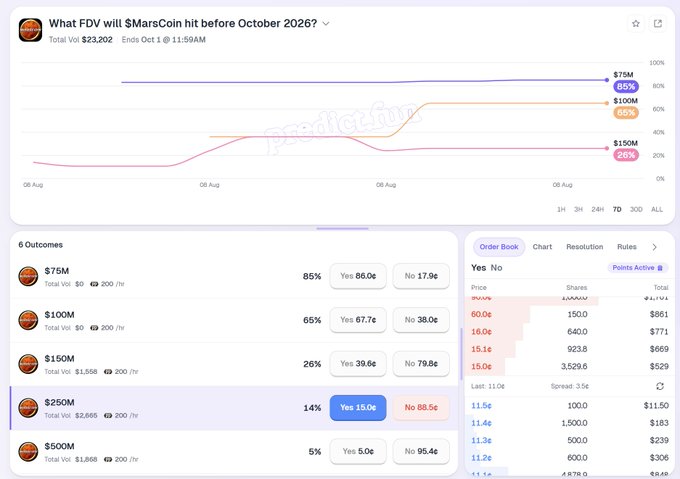This screenshot has height=479, width=680.
Task: Click the 6 Outcomes heading
Action: [40, 245]
